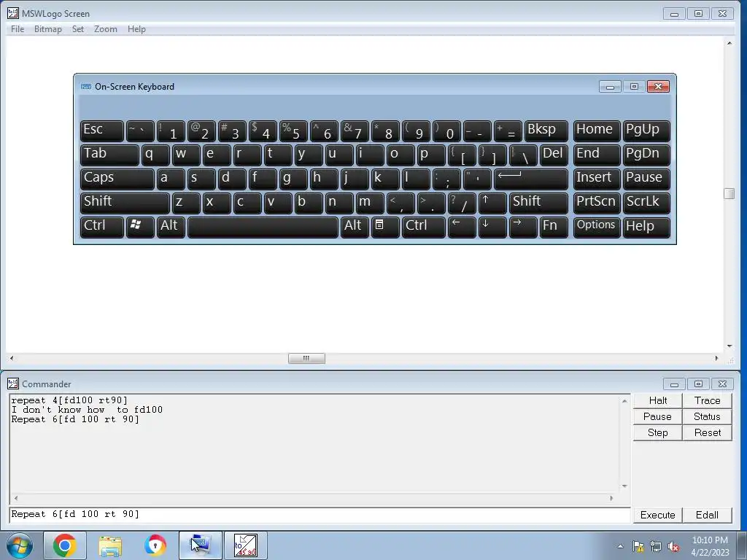This screenshot has width=747, height=560.
Task: Toggle left Alt key on keyboard
Action: coord(171,227)
